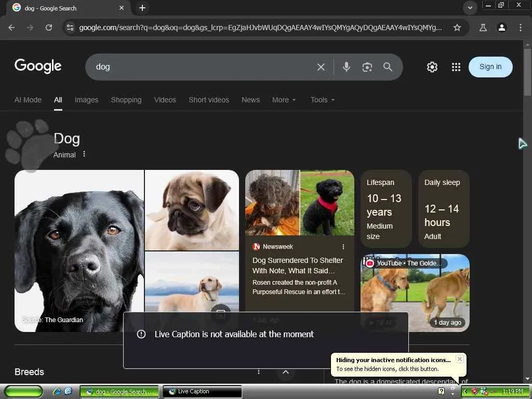
Task: Launch Internet Explorer from quick launch
Action: [56, 391]
